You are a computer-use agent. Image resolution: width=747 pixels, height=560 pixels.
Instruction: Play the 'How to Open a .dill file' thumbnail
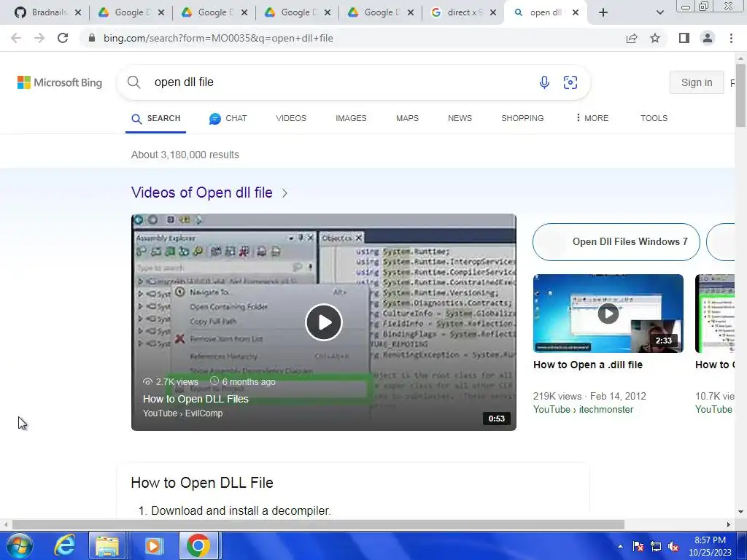click(x=608, y=314)
